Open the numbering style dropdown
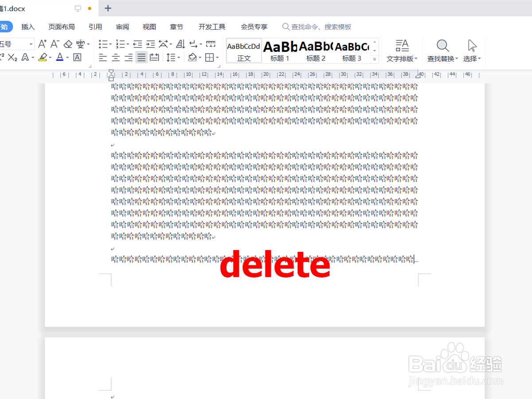 coord(128,44)
